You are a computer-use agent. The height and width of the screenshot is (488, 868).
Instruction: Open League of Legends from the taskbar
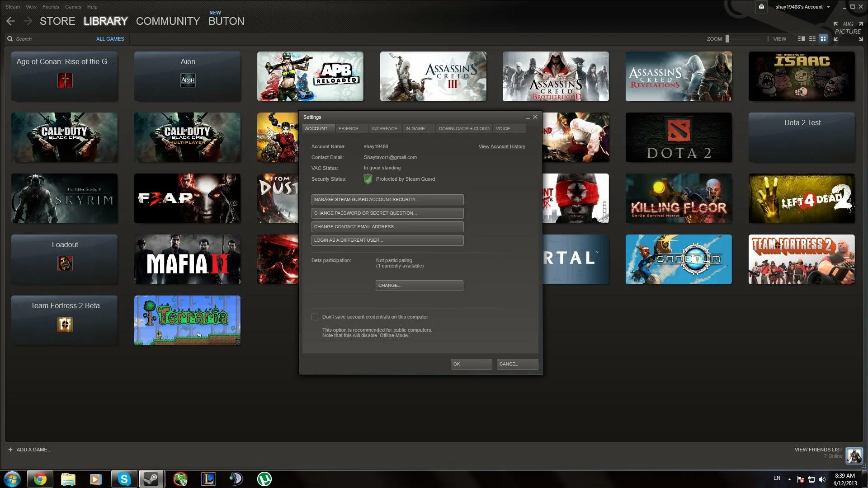tap(208, 479)
